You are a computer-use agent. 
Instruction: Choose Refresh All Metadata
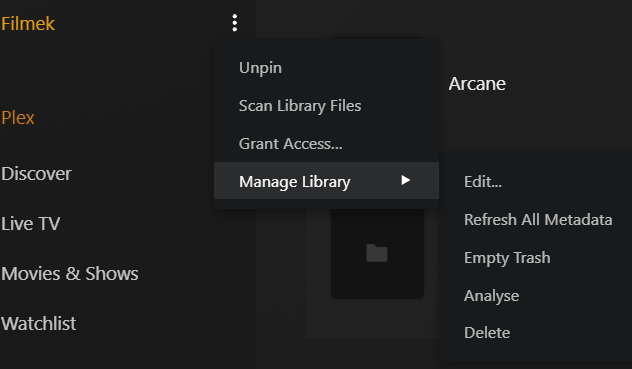pos(536,220)
